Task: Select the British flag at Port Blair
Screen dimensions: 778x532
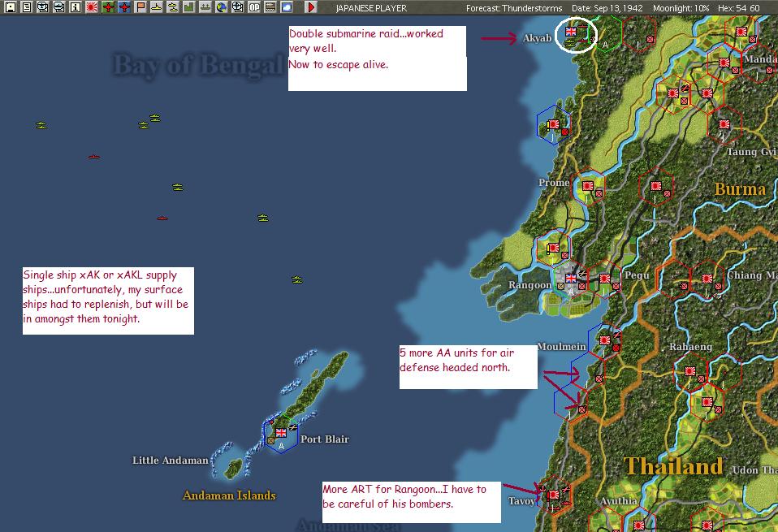Action: [281, 433]
